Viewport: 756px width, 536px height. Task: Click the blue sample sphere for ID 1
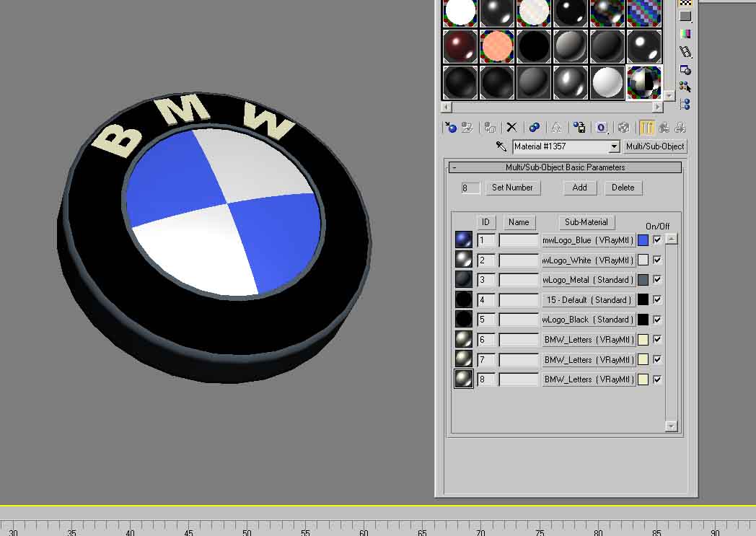[x=463, y=240]
